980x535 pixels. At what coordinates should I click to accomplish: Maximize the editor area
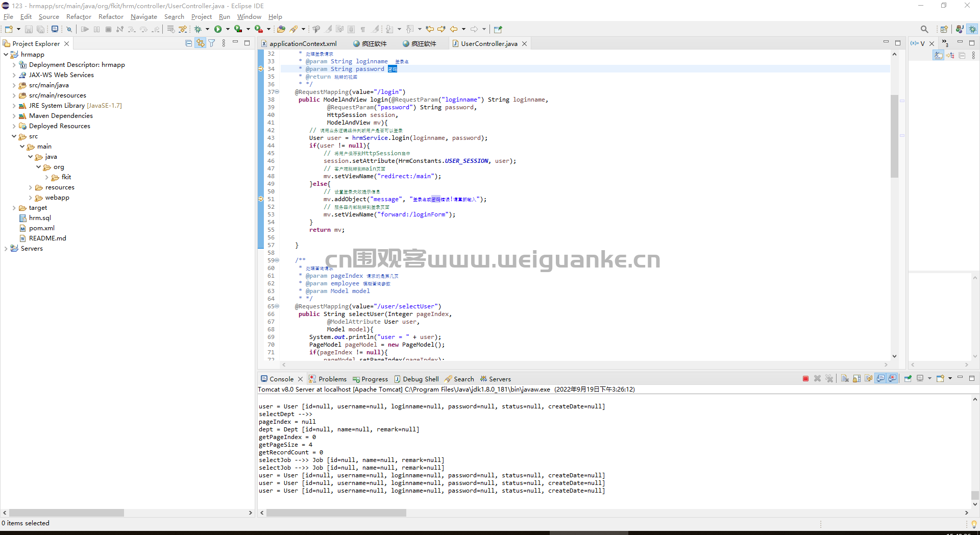(898, 43)
